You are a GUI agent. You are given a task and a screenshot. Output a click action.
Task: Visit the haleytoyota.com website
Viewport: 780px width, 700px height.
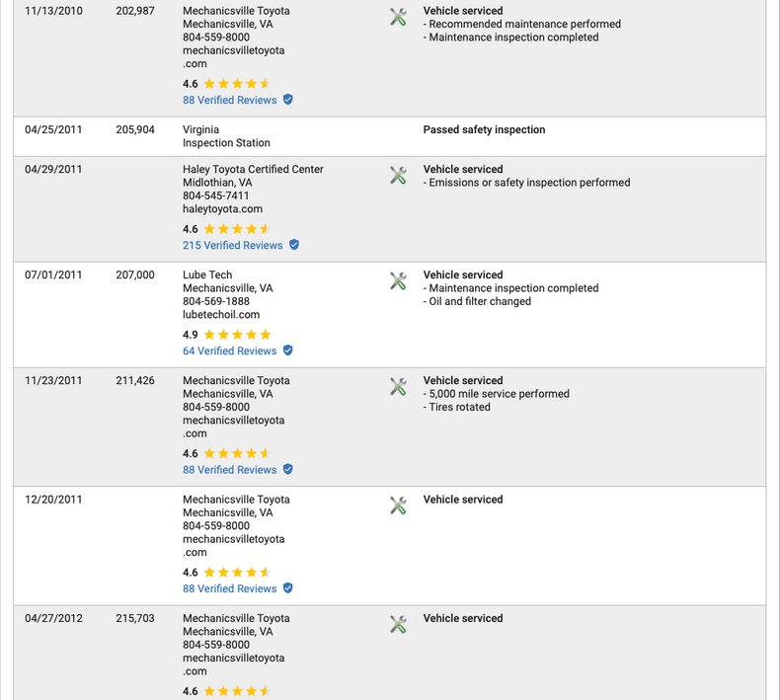coord(222,209)
